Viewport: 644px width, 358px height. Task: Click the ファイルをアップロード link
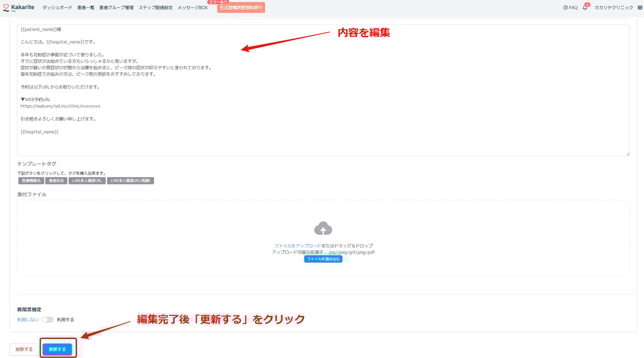(297, 246)
